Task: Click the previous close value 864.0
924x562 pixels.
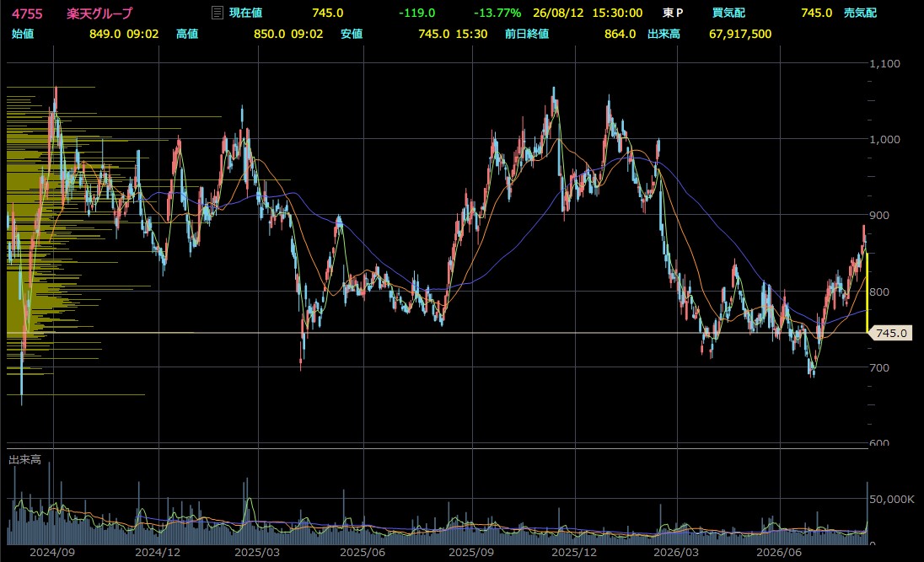Action: (620, 35)
